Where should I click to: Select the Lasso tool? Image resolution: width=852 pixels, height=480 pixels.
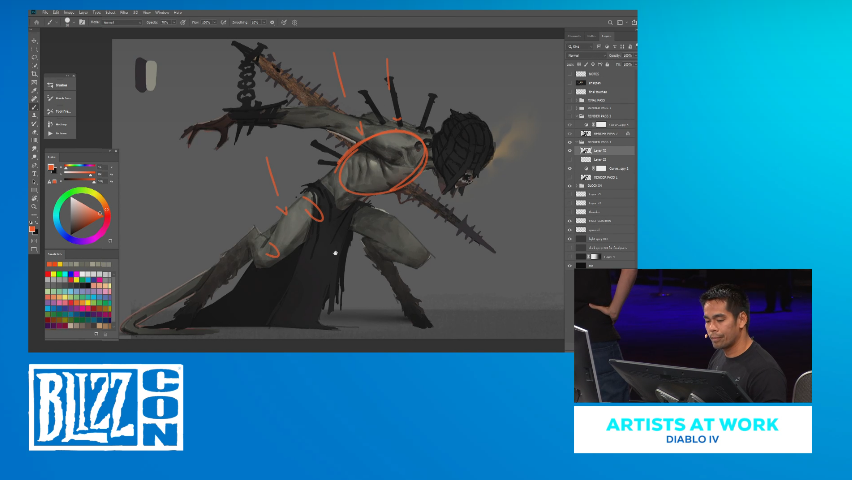click(34, 57)
